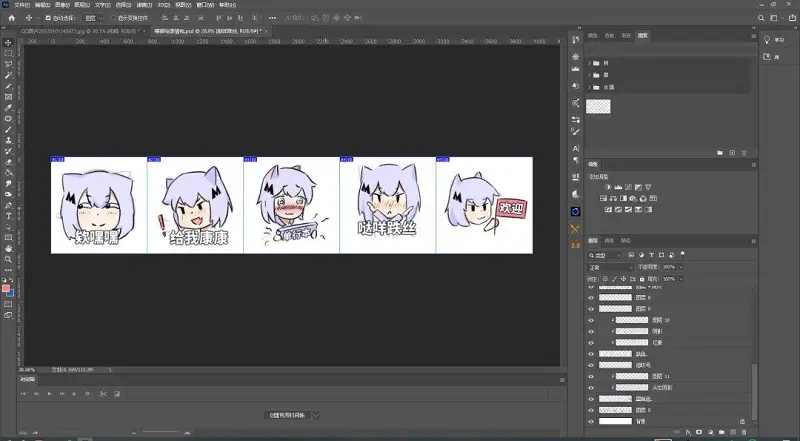Select the Horizontal Type tool

pos(8,216)
